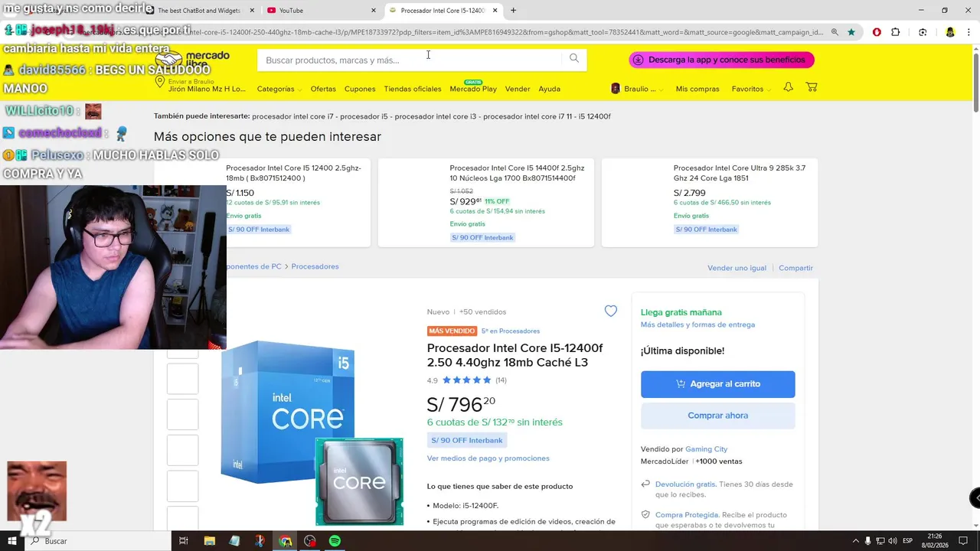Viewport: 980px width, 551px height.
Task: Add product to favorites with heart icon
Action: pyautogui.click(x=610, y=311)
